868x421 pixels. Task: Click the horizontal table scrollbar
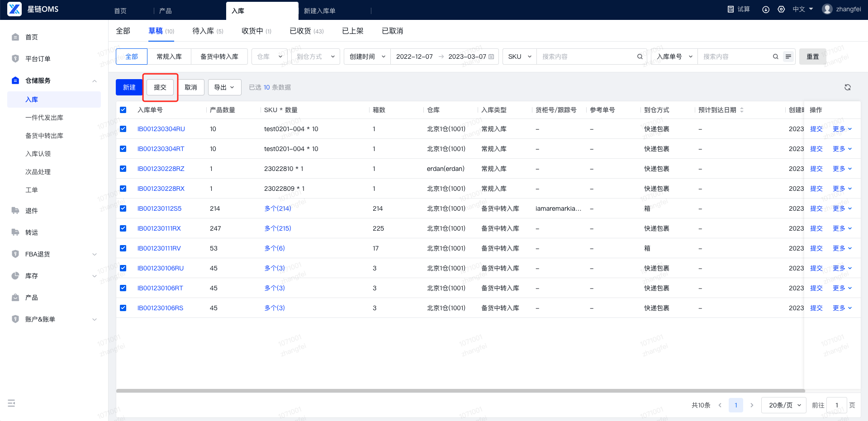(x=460, y=391)
